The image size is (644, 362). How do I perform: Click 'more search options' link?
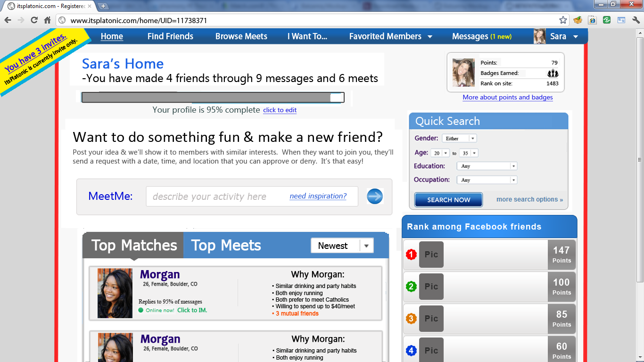click(529, 199)
